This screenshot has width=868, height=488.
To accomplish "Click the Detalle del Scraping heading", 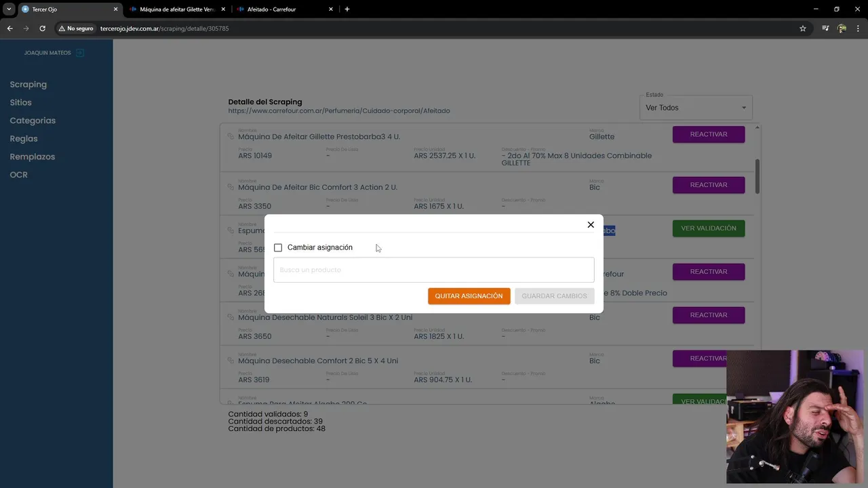I will [265, 102].
